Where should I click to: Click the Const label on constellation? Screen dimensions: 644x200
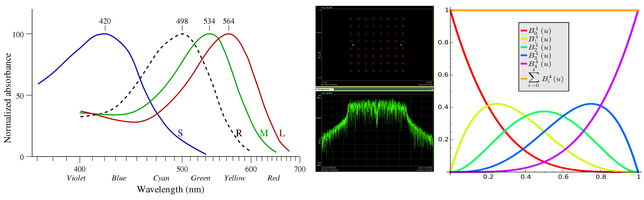click(318, 33)
